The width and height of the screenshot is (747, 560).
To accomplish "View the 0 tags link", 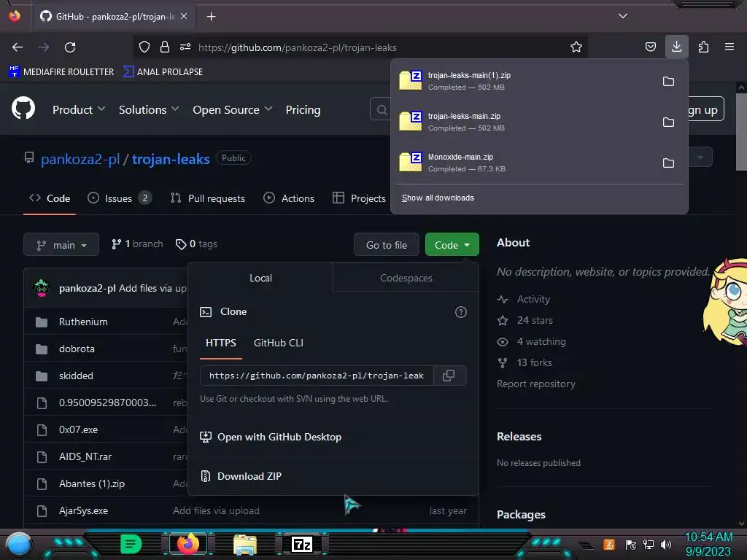I will point(196,244).
